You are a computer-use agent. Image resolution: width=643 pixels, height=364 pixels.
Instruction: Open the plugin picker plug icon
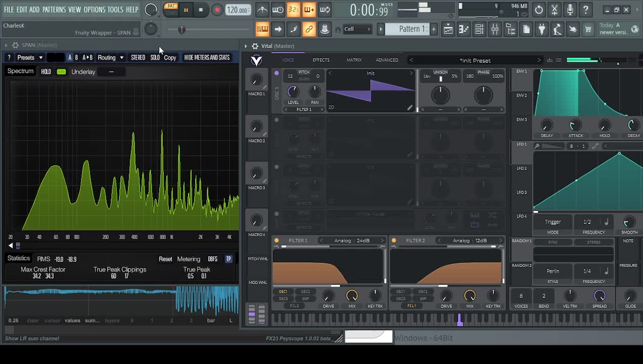click(x=541, y=29)
